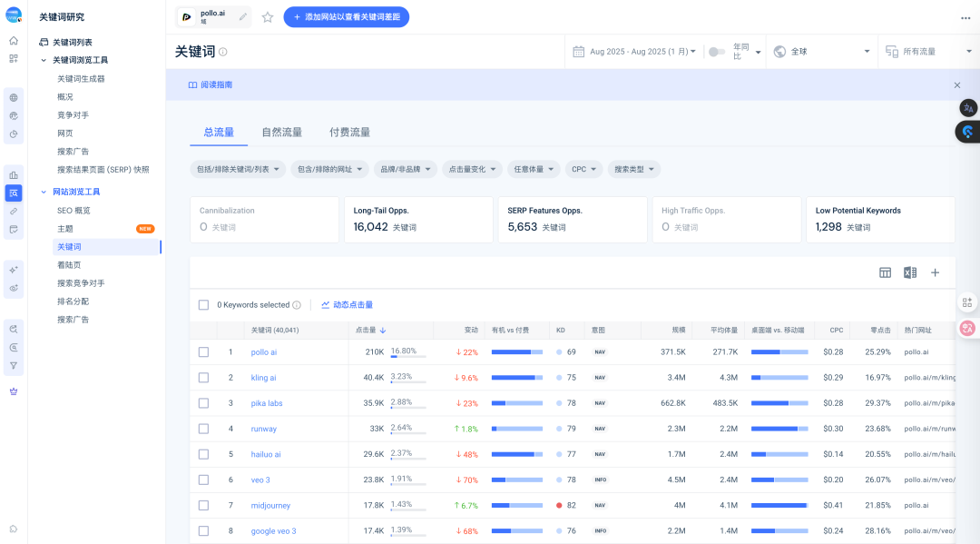980x544 pixels.
Task: Open the 包括/排除关键词/列表 filter dropdown
Action: pos(238,170)
